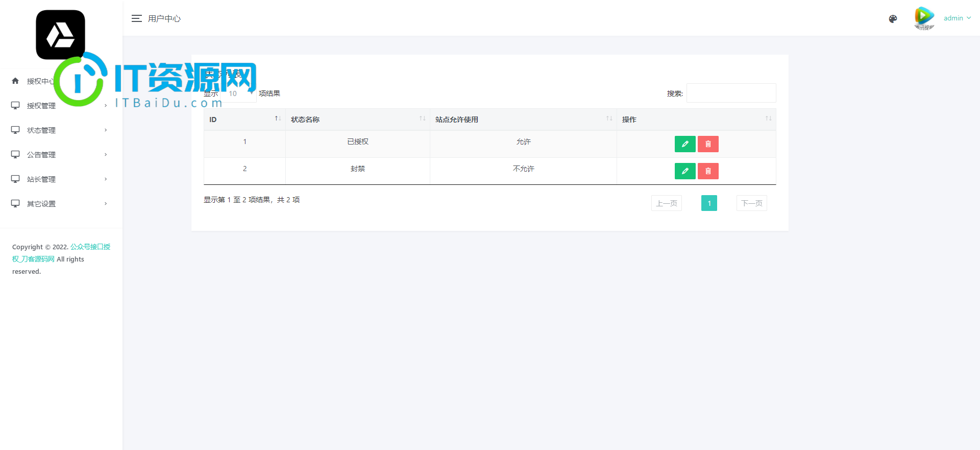Sort table by ID column
This screenshot has height=450, width=980.
click(244, 120)
